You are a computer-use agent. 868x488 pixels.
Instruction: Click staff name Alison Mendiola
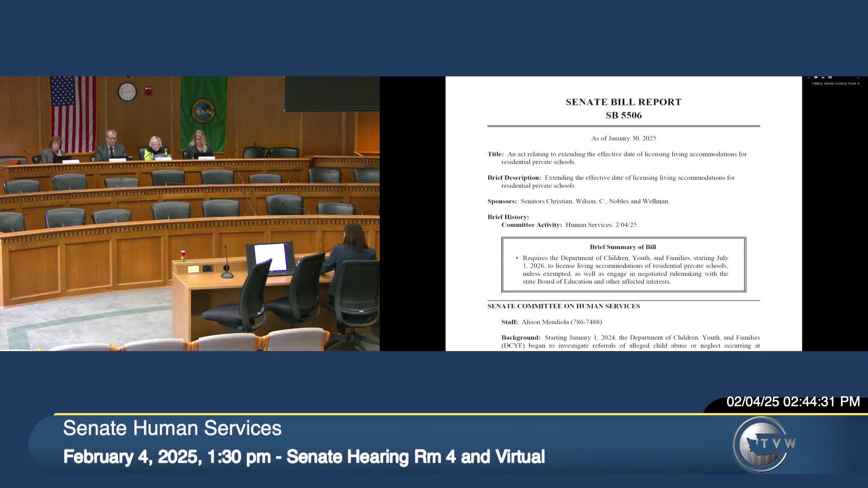[x=545, y=322]
